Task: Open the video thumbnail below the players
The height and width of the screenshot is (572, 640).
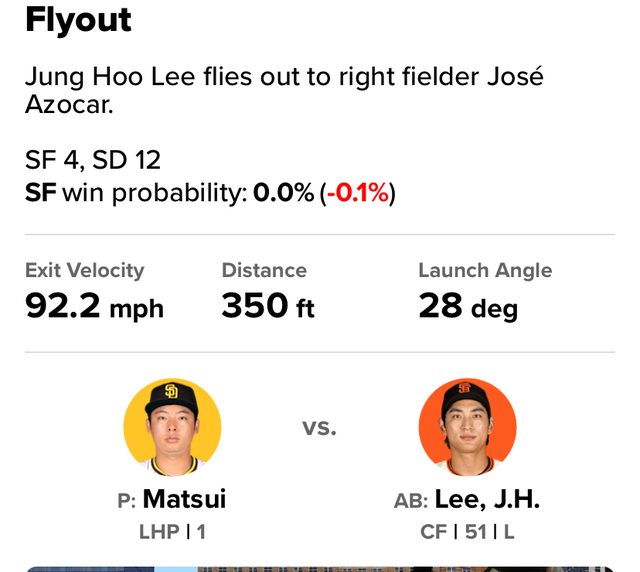Action: 319,568
